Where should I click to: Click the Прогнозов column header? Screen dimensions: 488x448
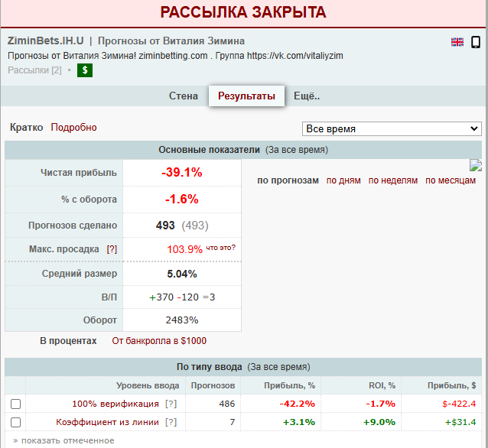tap(213, 385)
